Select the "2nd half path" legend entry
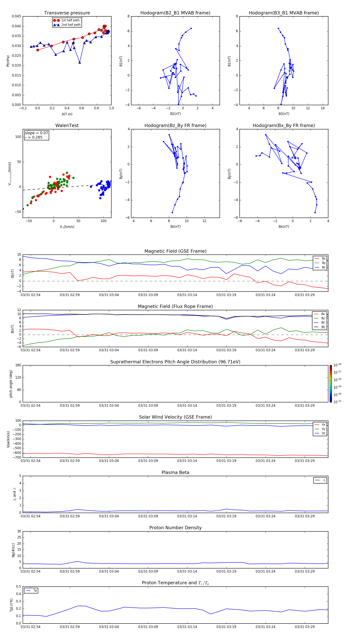This screenshot has width=351, height=644. (67, 25)
